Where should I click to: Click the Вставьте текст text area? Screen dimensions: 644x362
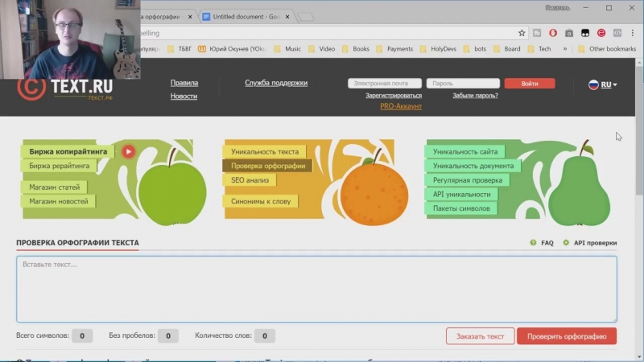pyautogui.click(x=316, y=289)
